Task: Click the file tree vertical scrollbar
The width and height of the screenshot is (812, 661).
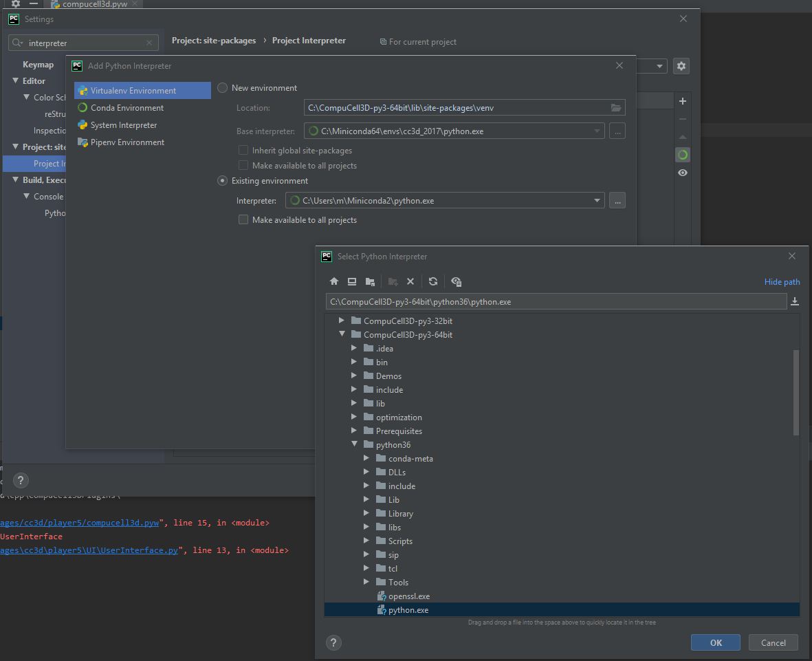Action: [x=796, y=393]
